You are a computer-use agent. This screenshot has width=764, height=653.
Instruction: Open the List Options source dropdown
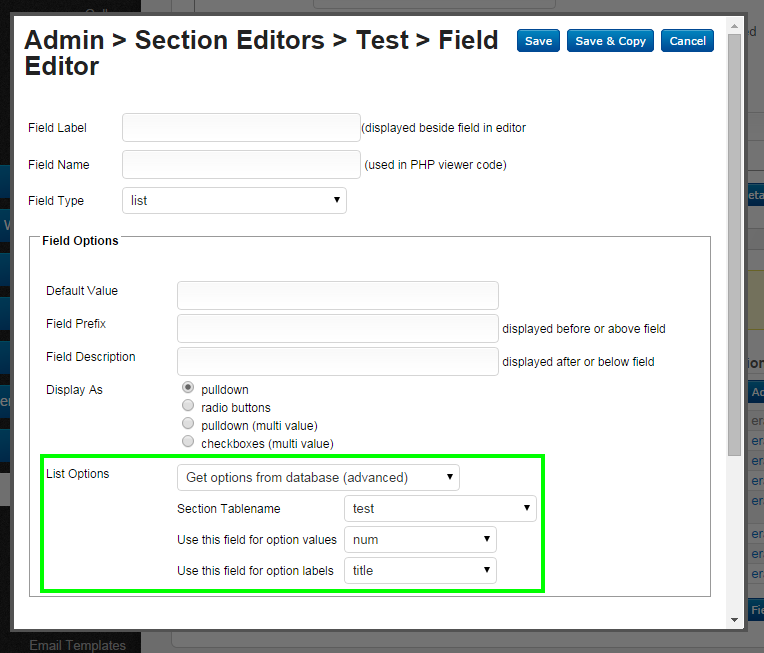318,477
